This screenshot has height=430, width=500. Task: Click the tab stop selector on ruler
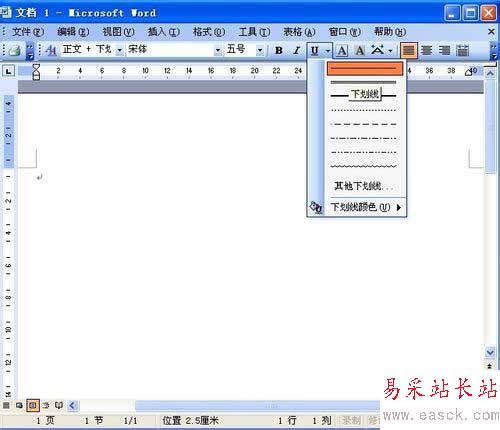[9, 71]
